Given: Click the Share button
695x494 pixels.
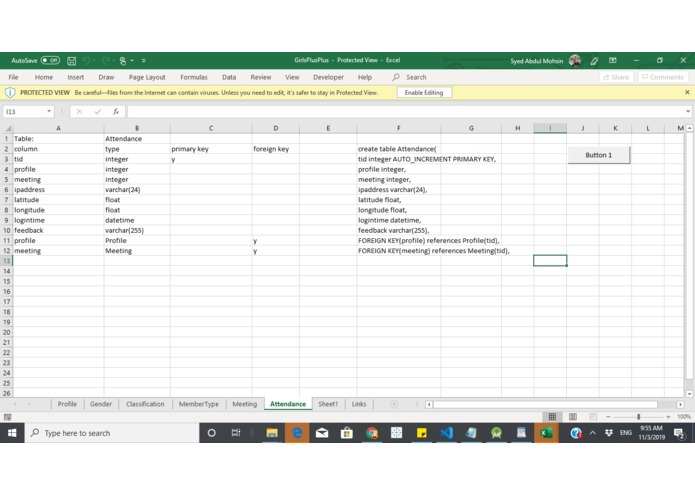Looking at the screenshot, I should click(616, 77).
